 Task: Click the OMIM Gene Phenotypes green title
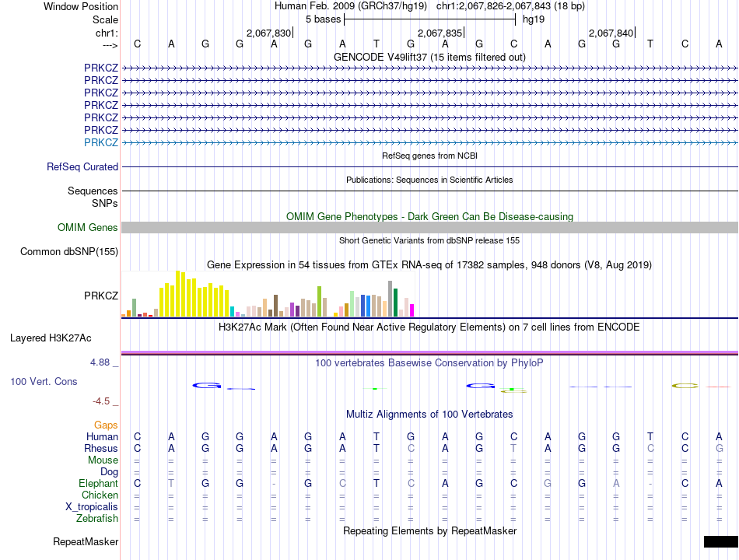[429, 216]
